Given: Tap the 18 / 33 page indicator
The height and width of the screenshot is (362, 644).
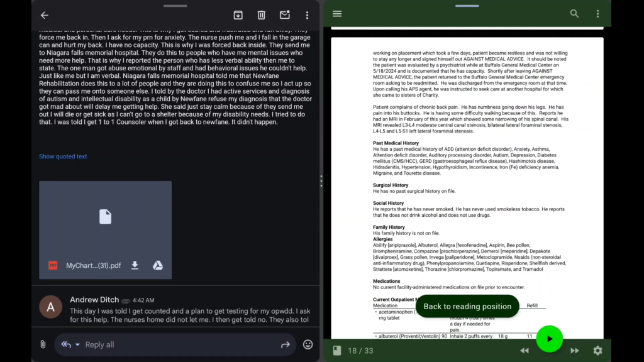Looking at the screenshot, I should [360, 351].
